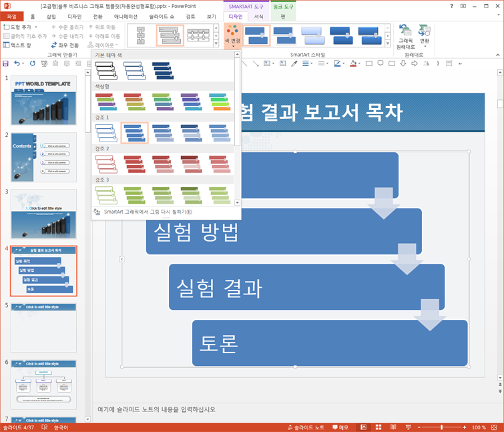
Task: Click color gallery scroll-down arrow
Action: [237, 202]
